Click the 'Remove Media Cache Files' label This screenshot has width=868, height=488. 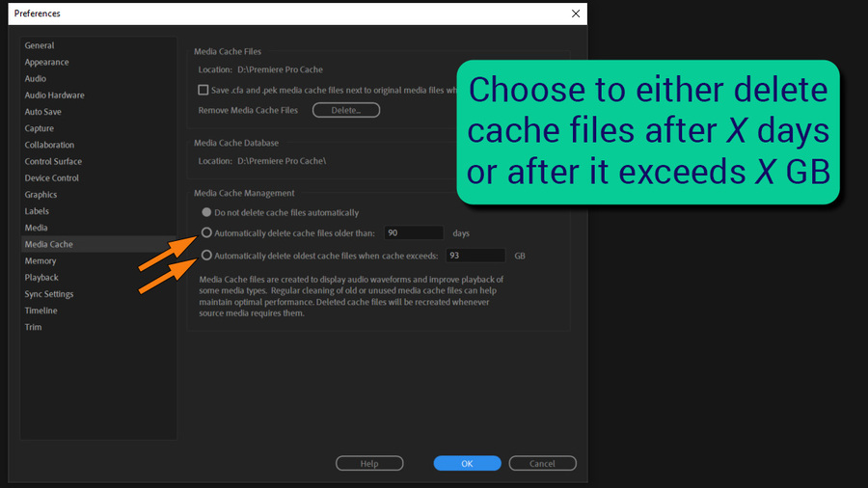point(248,110)
